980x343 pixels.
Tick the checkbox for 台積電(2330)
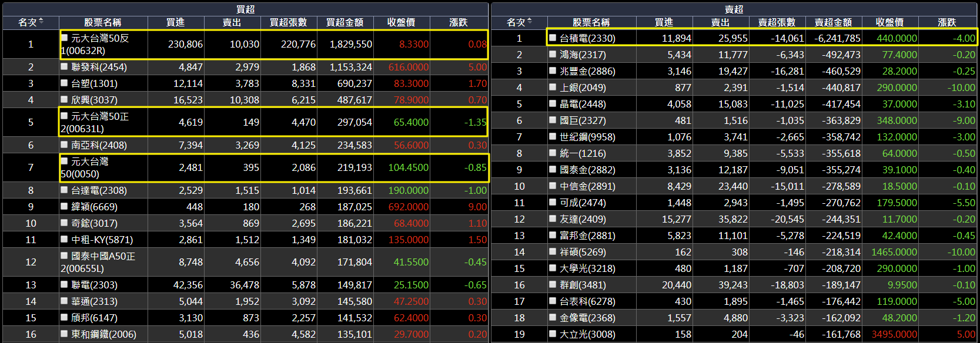click(x=553, y=38)
